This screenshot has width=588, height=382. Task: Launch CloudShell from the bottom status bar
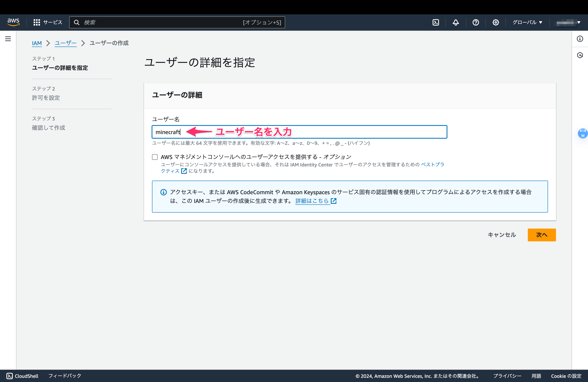[x=22, y=376]
